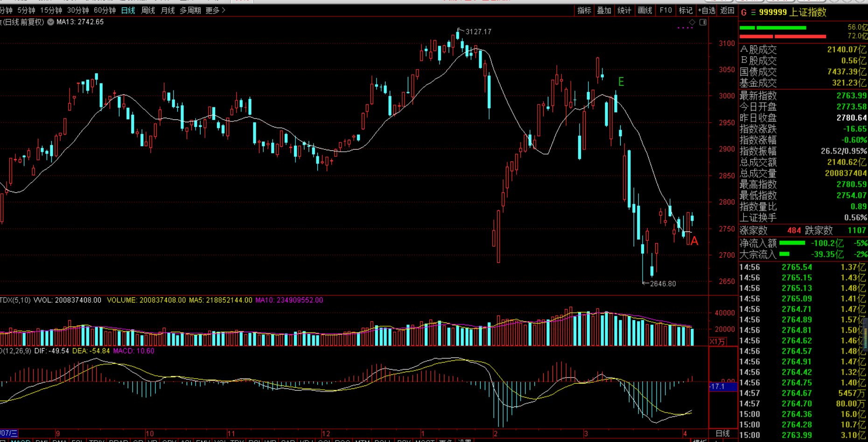Switch to the 月线 monthly timeframe
The height and width of the screenshot is (442, 868).
168,10
